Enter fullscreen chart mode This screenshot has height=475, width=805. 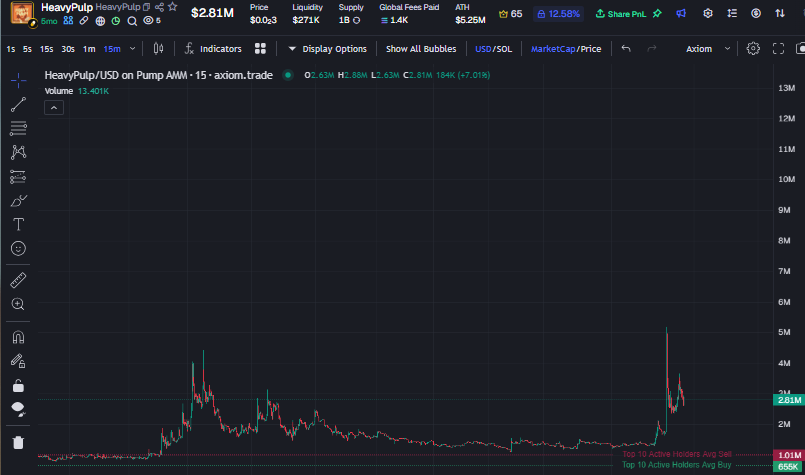pos(778,49)
